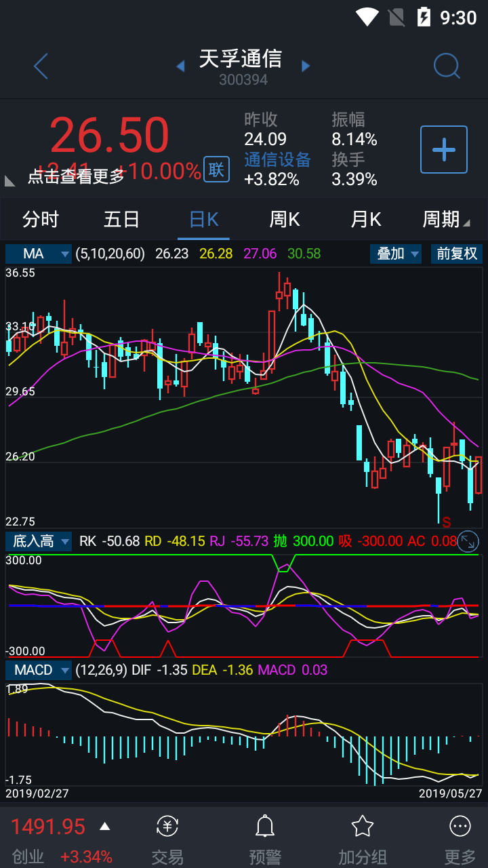The height and width of the screenshot is (868, 488).
Task: Tap the 1491.95 index value
Action: (x=48, y=827)
